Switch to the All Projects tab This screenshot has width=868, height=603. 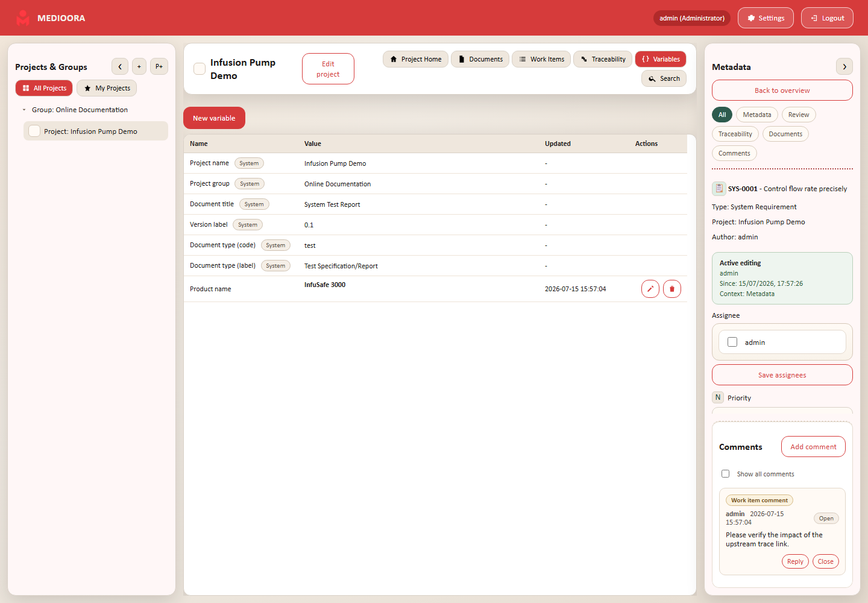coord(44,88)
